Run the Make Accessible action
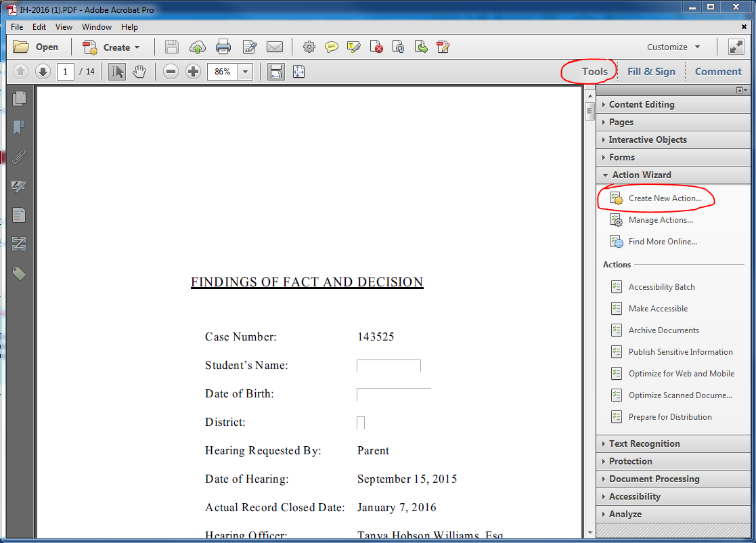The width and height of the screenshot is (756, 543). (x=657, y=309)
